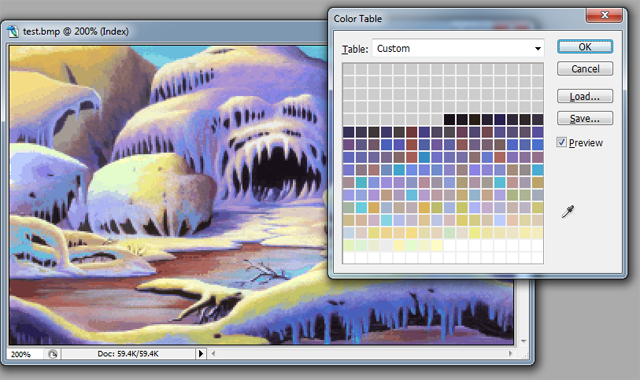The height and width of the screenshot is (380, 640).
Task: Click the 200% zoom field in status bar
Action: 25,354
